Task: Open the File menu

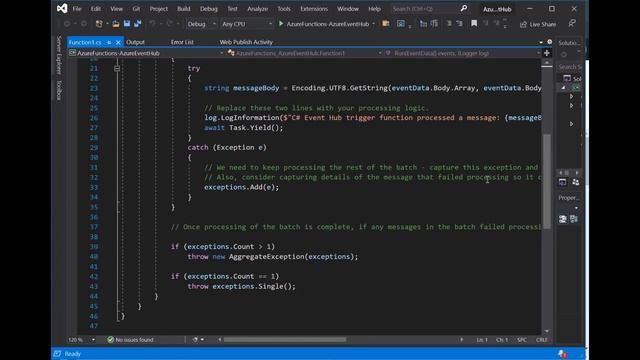Action: click(x=77, y=9)
